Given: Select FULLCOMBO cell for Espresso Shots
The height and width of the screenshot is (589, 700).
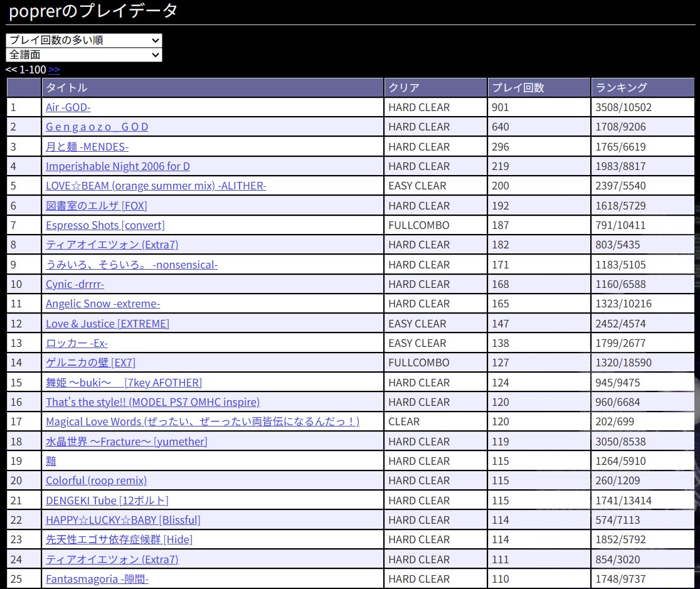Looking at the screenshot, I should pos(436,225).
